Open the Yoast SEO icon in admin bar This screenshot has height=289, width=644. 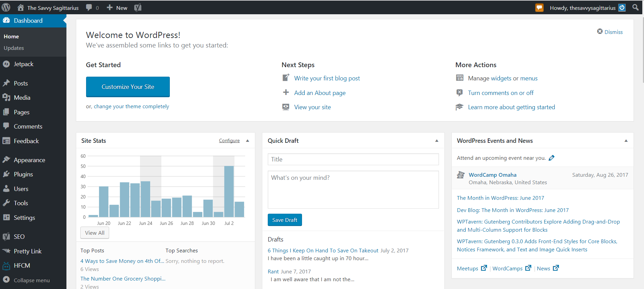[x=138, y=7]
